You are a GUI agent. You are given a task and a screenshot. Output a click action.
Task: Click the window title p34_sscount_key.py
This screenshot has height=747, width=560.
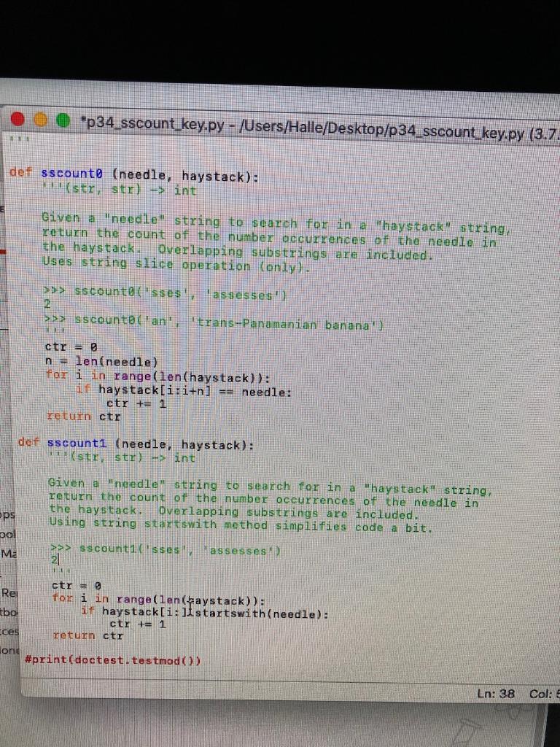319,128
